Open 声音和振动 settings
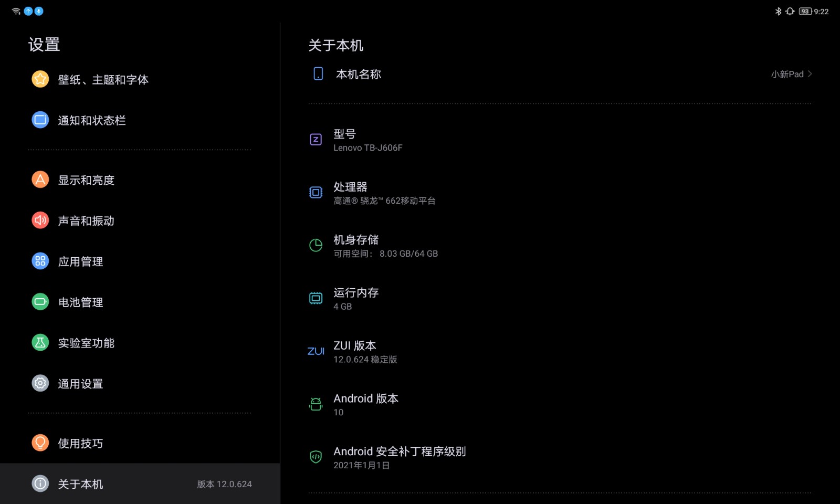 [x=140, y=220]
